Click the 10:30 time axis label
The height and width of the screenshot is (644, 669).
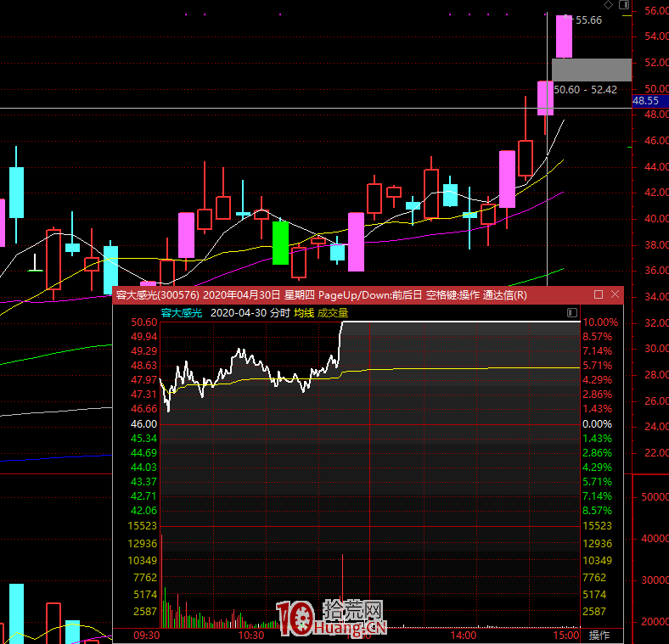click(x=251, y=635)
